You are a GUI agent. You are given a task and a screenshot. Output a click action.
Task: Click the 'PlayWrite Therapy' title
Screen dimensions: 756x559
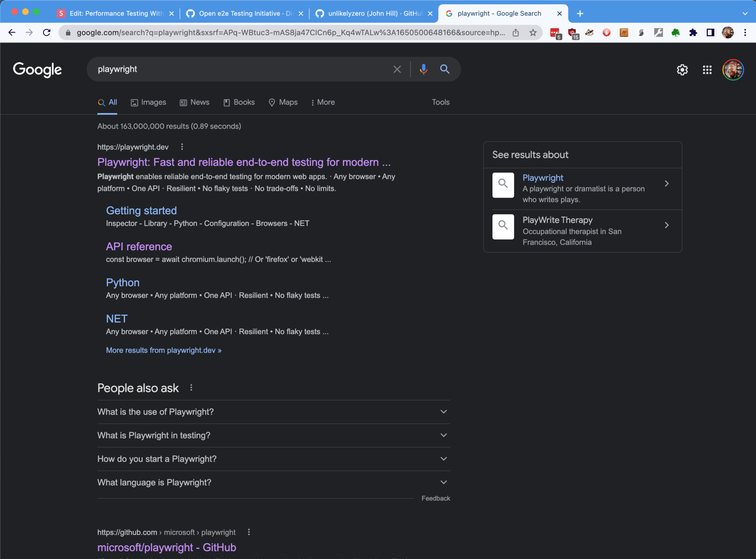pos(557,220)
